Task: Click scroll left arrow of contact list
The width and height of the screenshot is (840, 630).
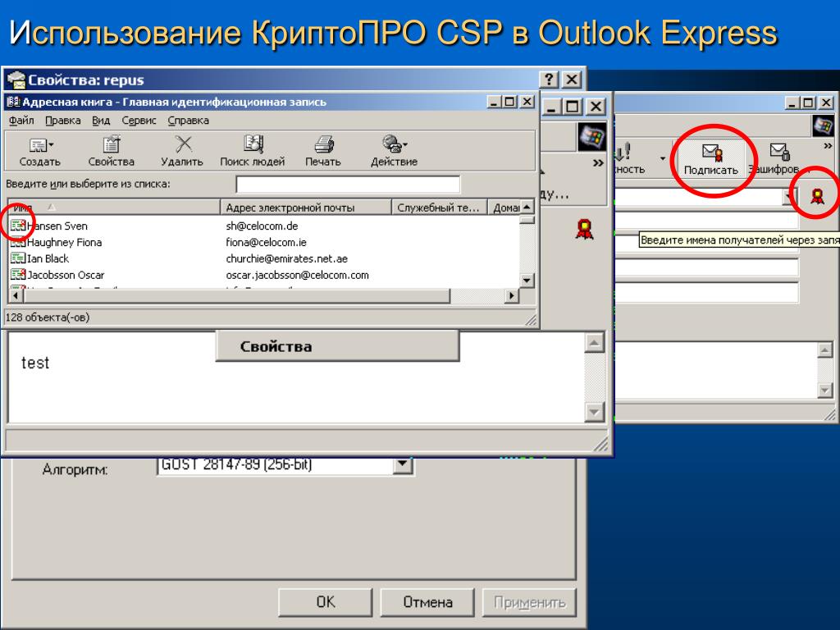Action: (x=15, y=295)
